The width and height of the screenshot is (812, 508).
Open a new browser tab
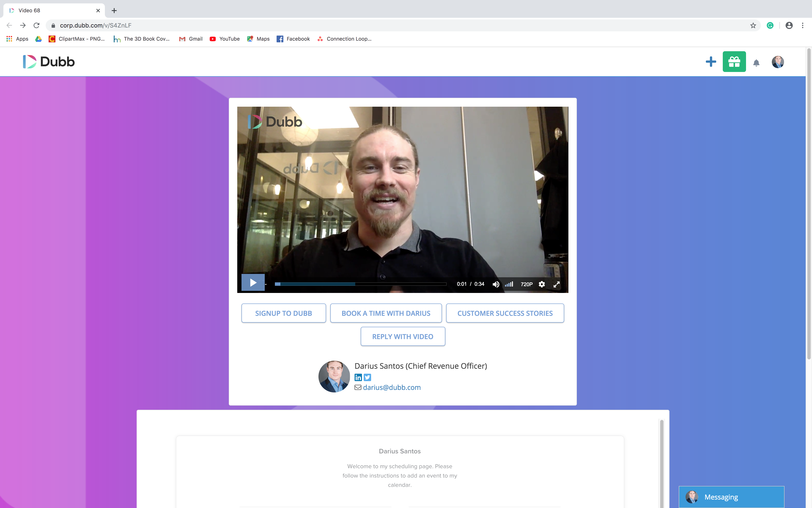point(114,10)
